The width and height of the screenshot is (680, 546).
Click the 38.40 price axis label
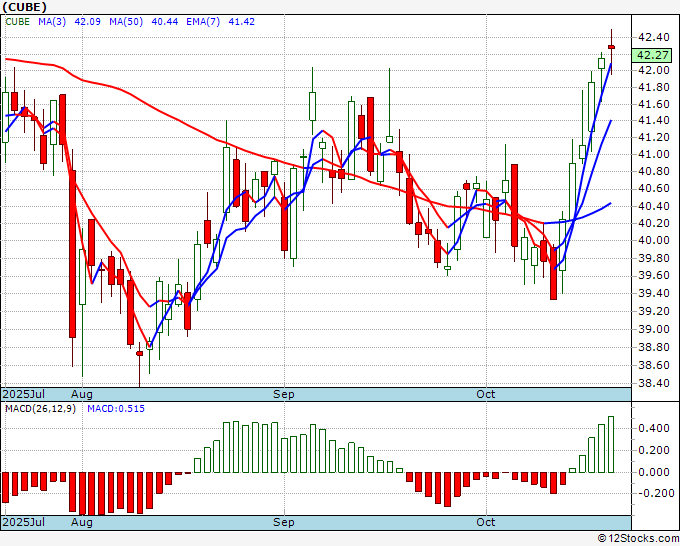click(x=654, y=383)
